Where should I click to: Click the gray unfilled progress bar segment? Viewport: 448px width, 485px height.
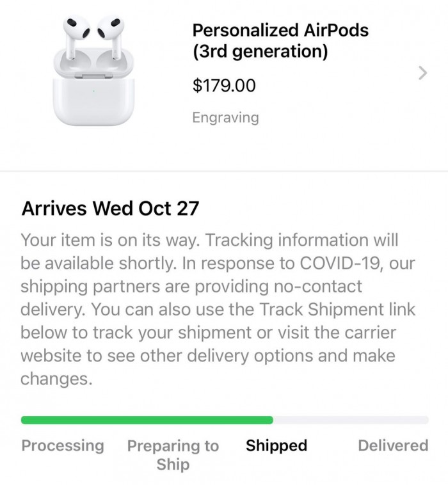[x=351, y=420]
